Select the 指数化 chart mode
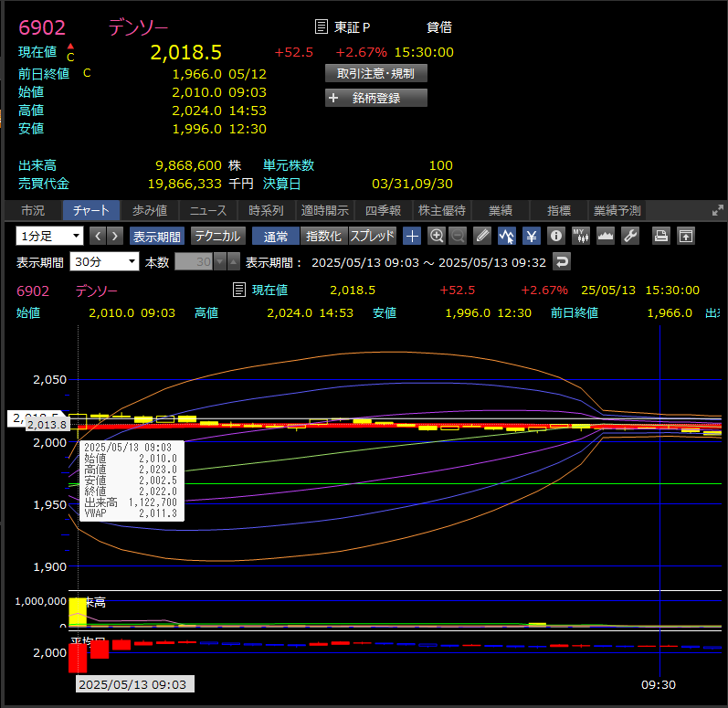This screenshot has height=708, width=728. pyautogui.click(x=323, y=236)
